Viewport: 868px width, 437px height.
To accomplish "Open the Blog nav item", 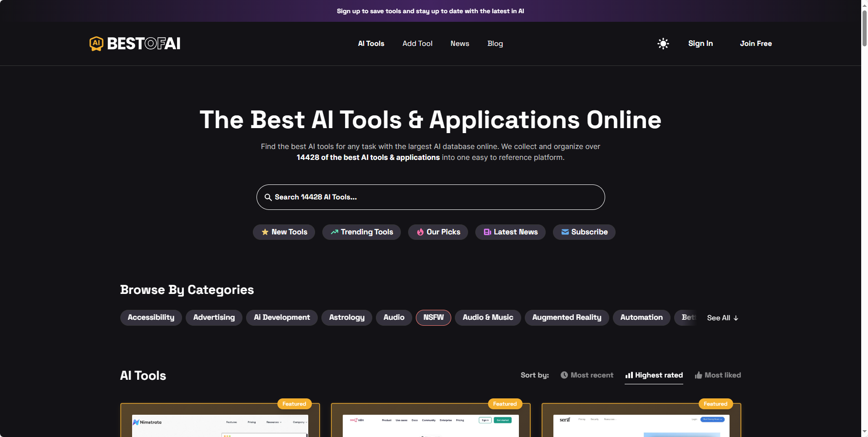I will pos(495,44).
